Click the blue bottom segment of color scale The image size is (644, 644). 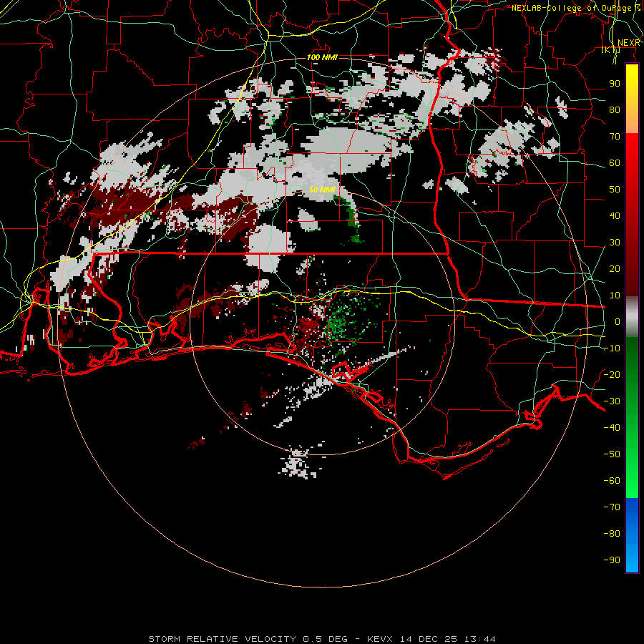tap(632, 535)
